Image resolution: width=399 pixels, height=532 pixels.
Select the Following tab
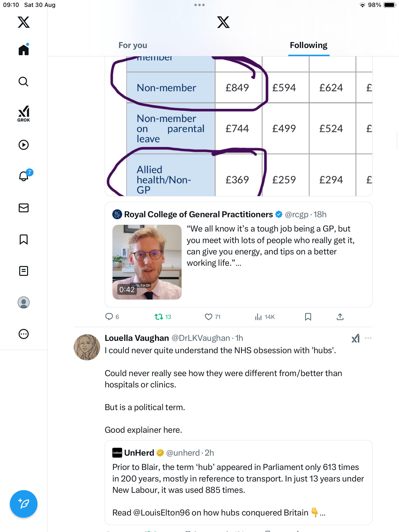pos(309,45)
